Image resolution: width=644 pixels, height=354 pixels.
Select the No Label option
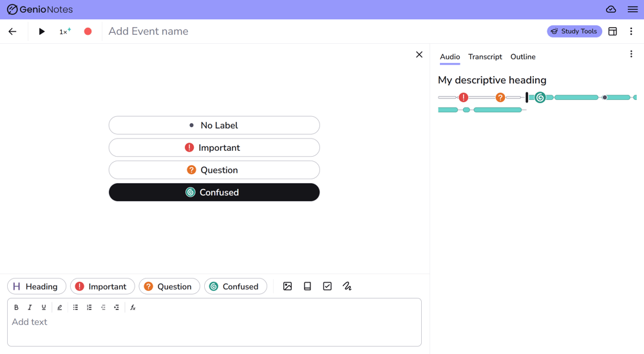[214, 125]
